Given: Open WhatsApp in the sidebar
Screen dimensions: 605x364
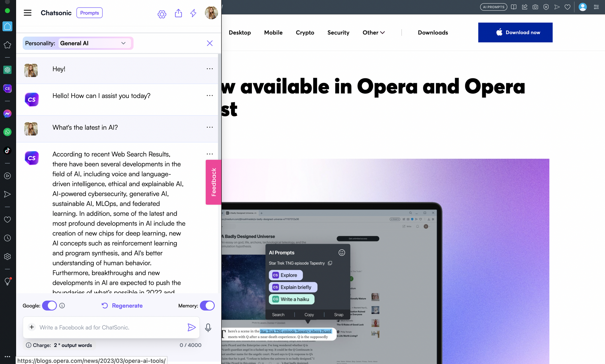Looking at the screenshot, I should [7, 132].
